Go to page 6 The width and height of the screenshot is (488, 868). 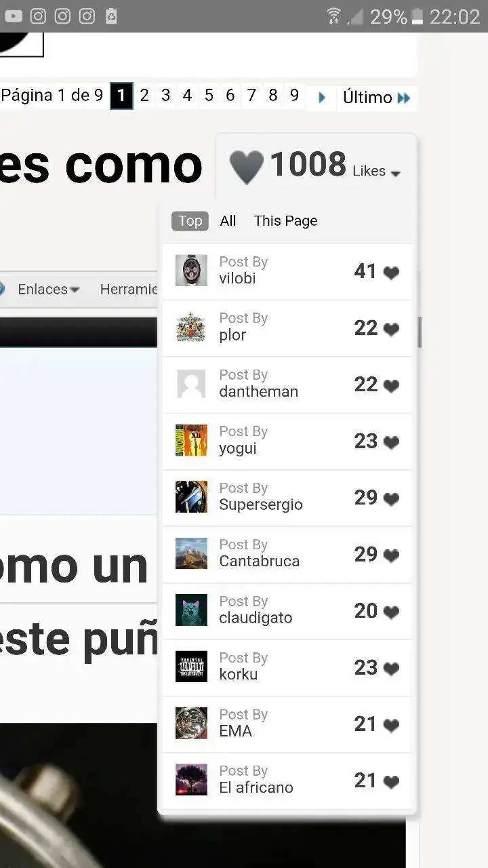coord(230,96)
